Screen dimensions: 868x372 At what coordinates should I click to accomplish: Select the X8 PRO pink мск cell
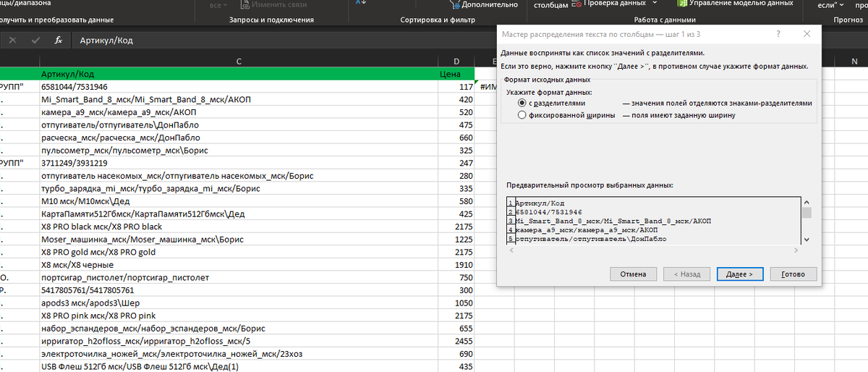[239, 316]
